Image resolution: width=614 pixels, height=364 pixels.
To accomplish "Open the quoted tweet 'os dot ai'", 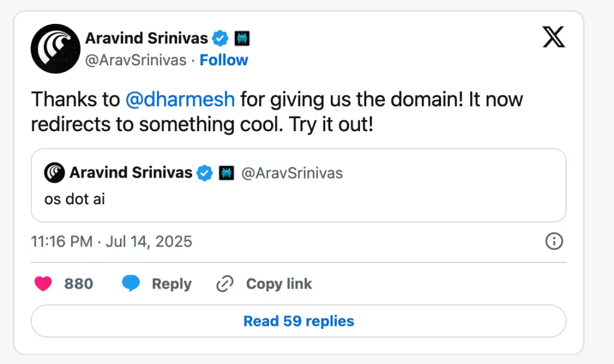I will (x=299, y=185).
